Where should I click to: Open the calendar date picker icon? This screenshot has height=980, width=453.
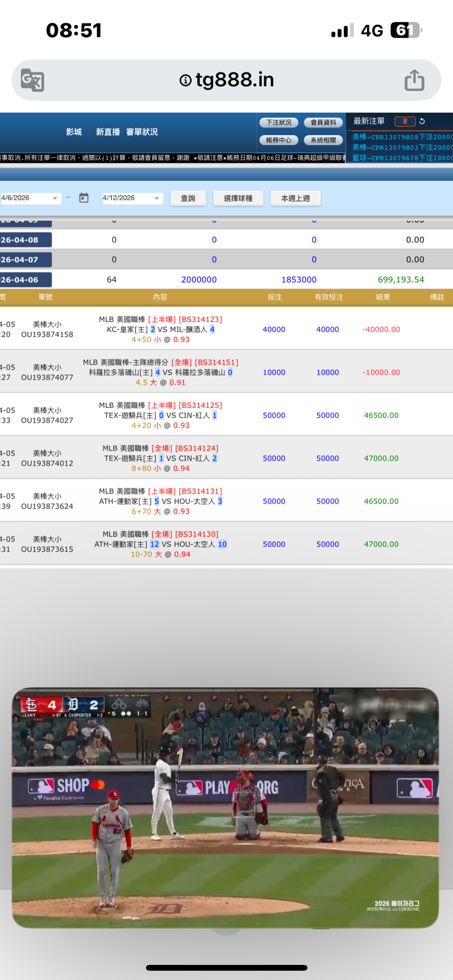pyautogui.click(x=84, y=198)
